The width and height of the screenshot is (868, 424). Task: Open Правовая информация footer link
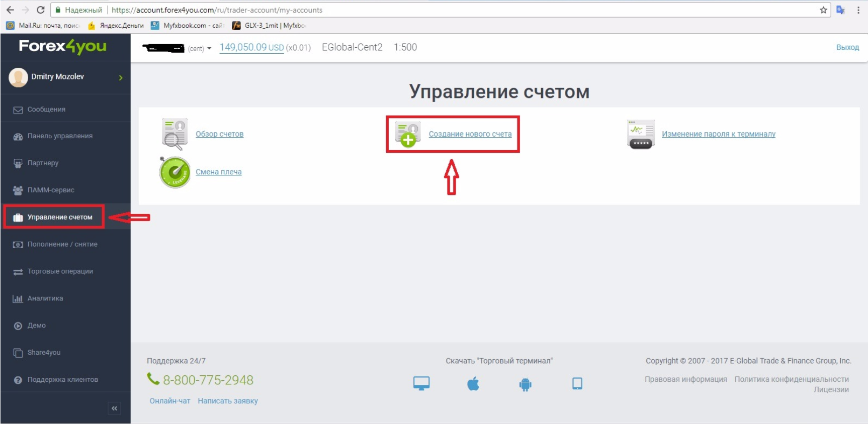click(x=686, y=379)
